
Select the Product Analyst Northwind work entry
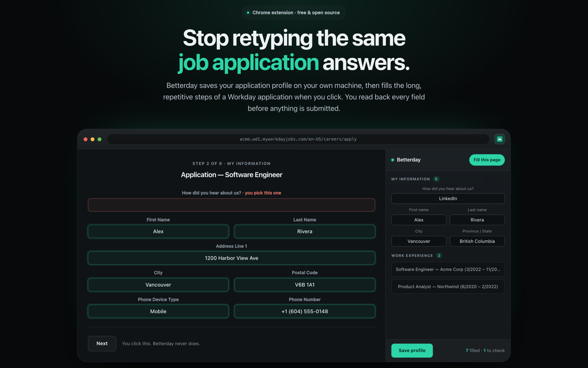click(x=448, y=287)
